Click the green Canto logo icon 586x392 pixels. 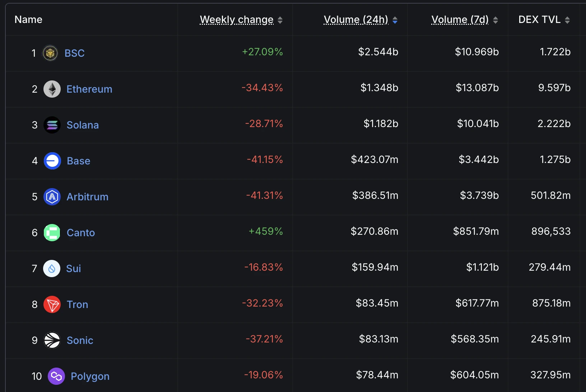[52, 233]
